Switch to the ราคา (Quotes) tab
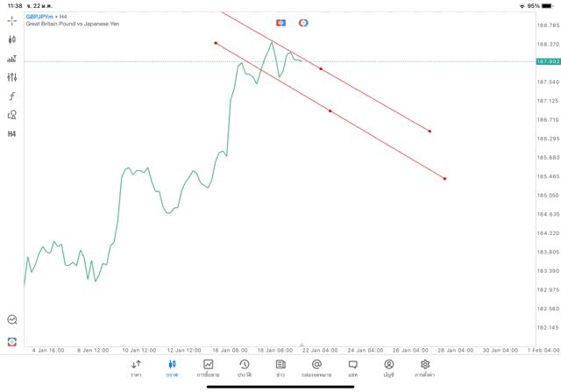Screen dimensions: 561x392 [136, 368]
